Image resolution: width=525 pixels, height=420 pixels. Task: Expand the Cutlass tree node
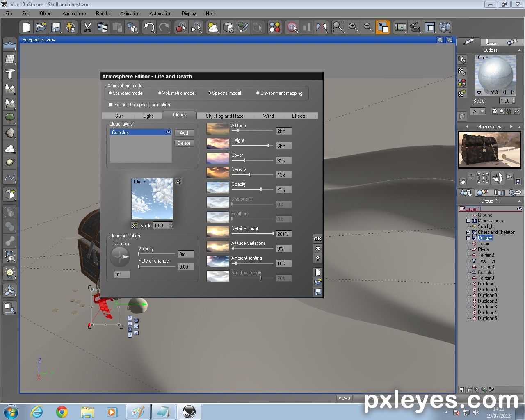point(468,238)
